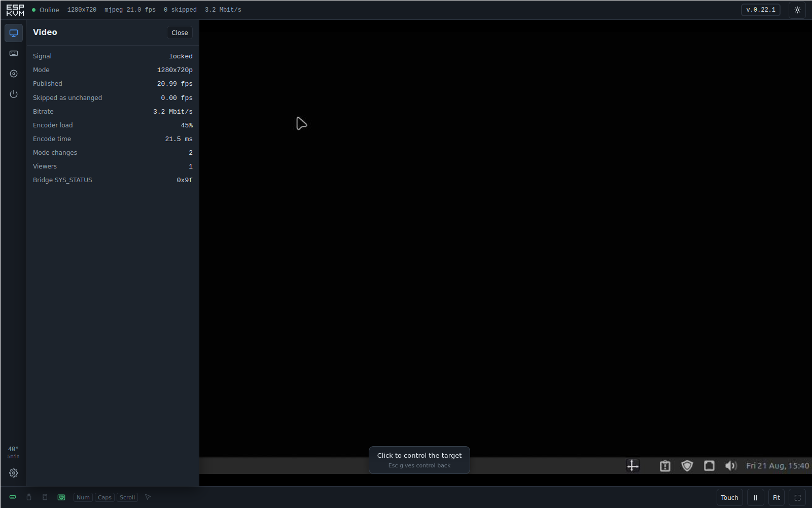Toggle the Num lock indicator

pyautogui.click(x=83, y=497)
